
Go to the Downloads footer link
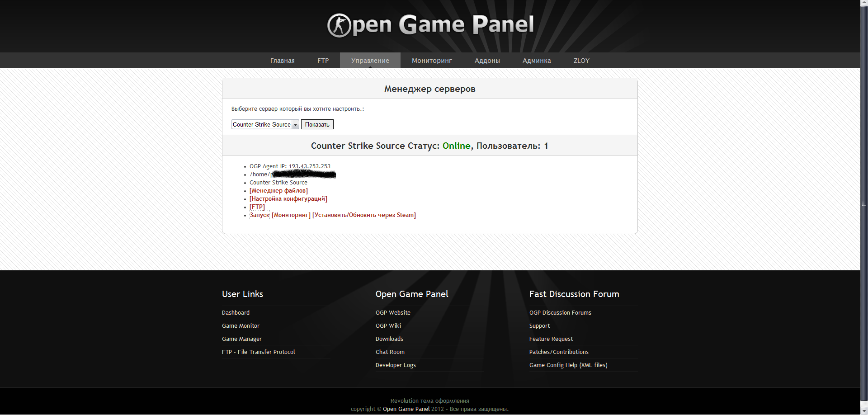tap(389, 339)
